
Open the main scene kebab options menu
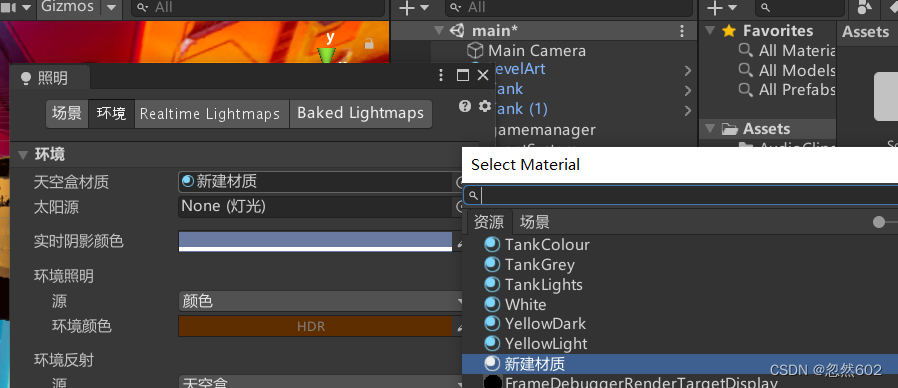click(x=682, y=31)
